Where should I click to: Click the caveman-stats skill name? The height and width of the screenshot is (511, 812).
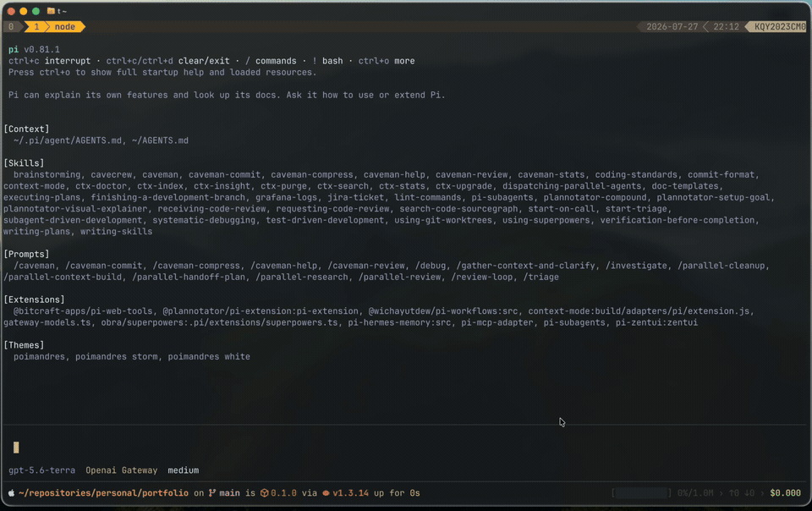pos(551,174)
